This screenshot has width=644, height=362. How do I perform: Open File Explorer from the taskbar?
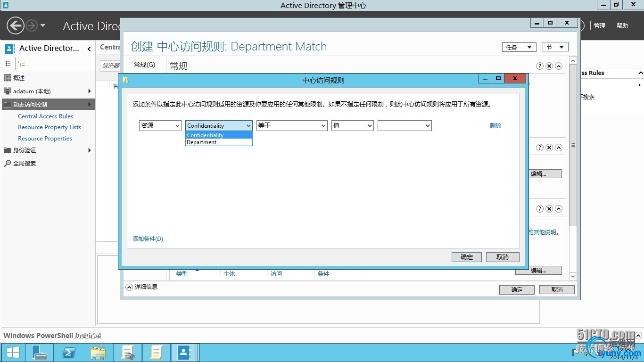point(98,352)
